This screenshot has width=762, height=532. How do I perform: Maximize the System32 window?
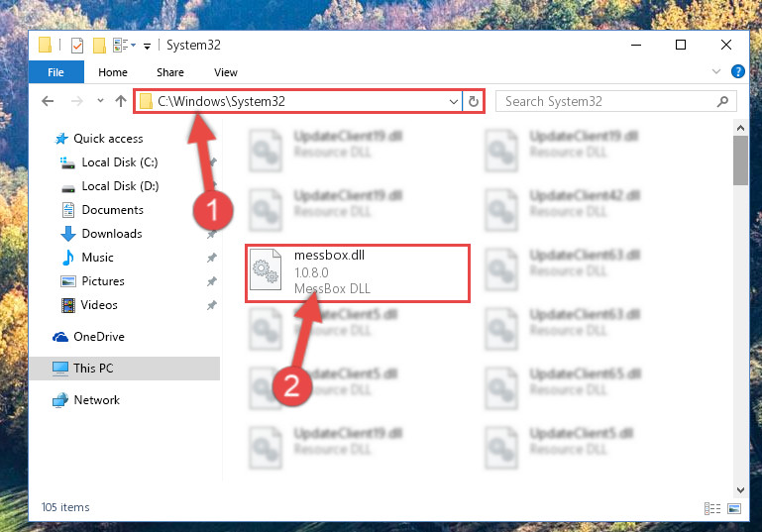pos(681,45)
